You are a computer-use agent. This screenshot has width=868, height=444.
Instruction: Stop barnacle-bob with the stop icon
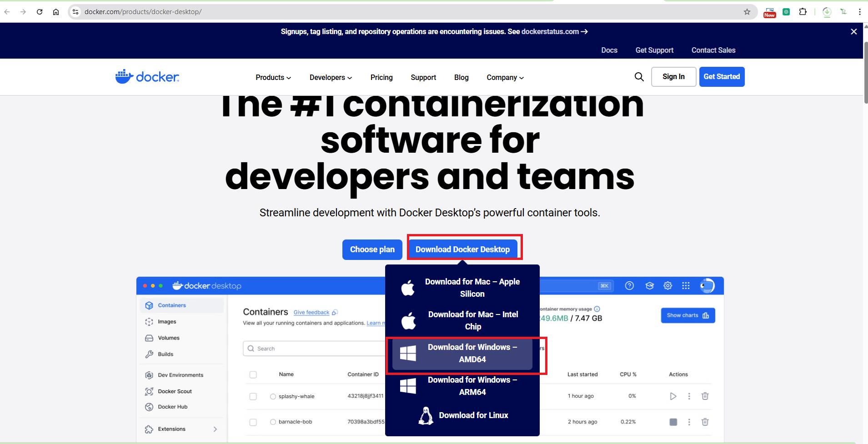pyautogui.click(x=673, y=422)
